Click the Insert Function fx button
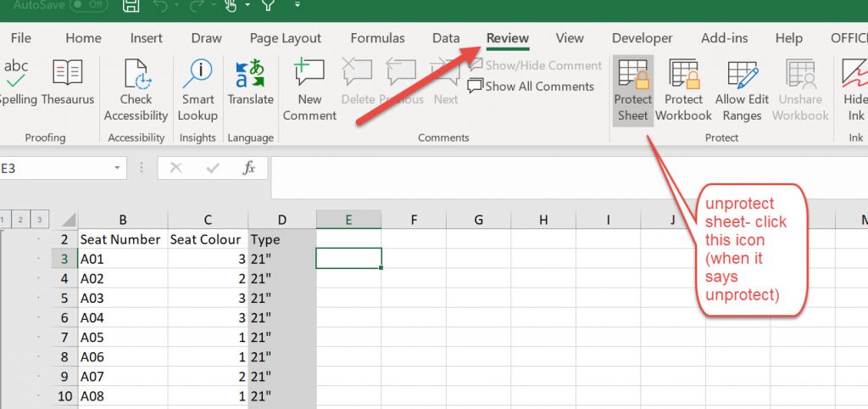The image size is (868, 409). coord(249,168)
